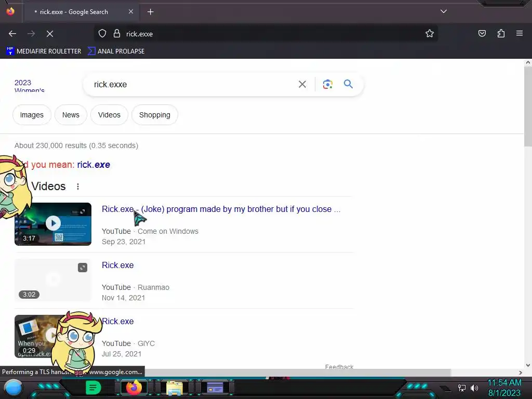This screenshot has width=532, height=399.
Task: Open the tracking protection shield icon
Action: coord(102,34)
